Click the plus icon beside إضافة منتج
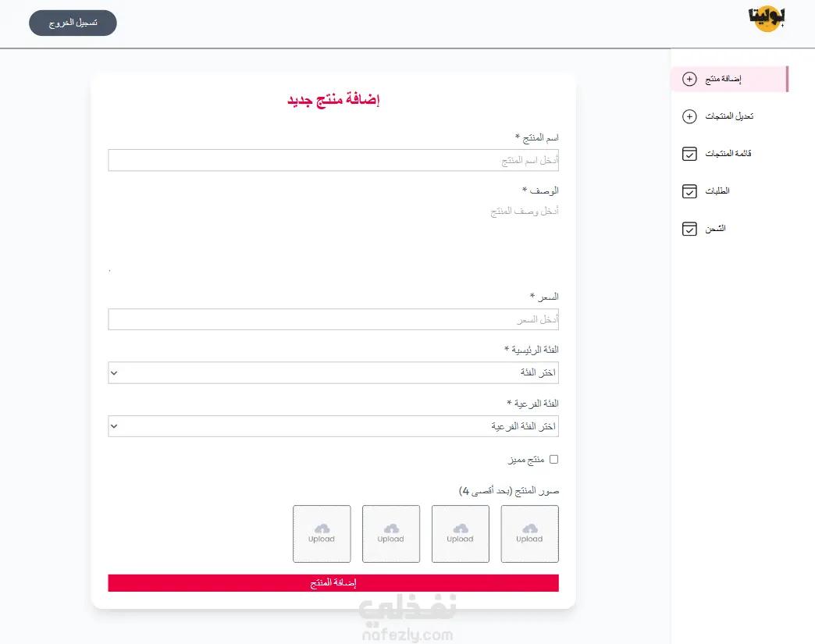Viewport: 815px width, 644px height. (x=689, y=79)
